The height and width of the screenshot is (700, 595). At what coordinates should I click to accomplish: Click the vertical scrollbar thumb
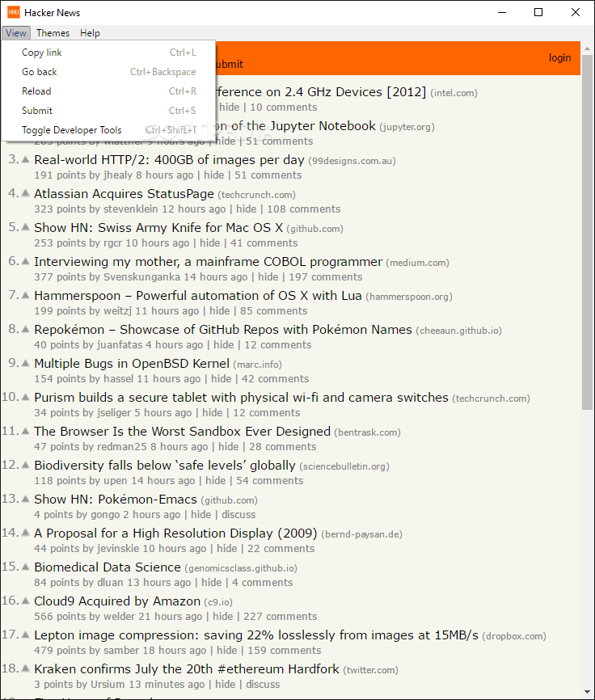tap(588, 232)
